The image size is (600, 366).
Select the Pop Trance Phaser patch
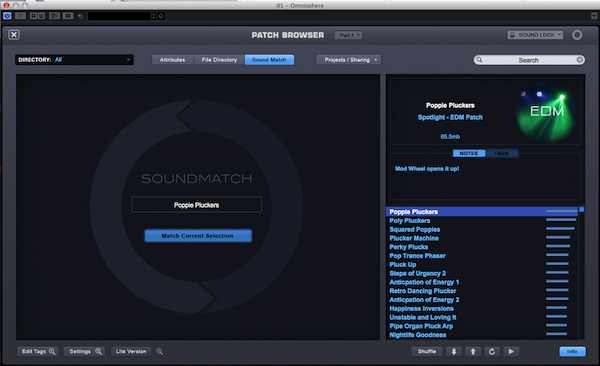click(x=482, y=256)
